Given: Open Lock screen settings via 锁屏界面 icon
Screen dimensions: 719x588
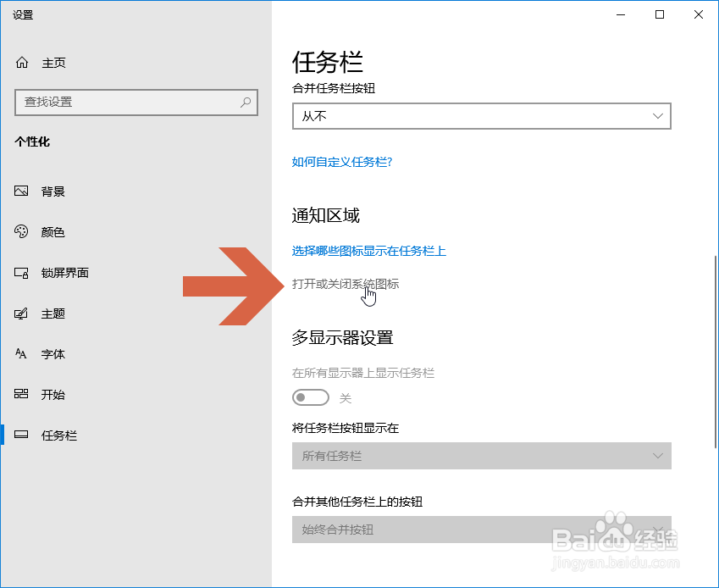Looking at the screenshot, I should pyautogui.click(x=20, y=272).
